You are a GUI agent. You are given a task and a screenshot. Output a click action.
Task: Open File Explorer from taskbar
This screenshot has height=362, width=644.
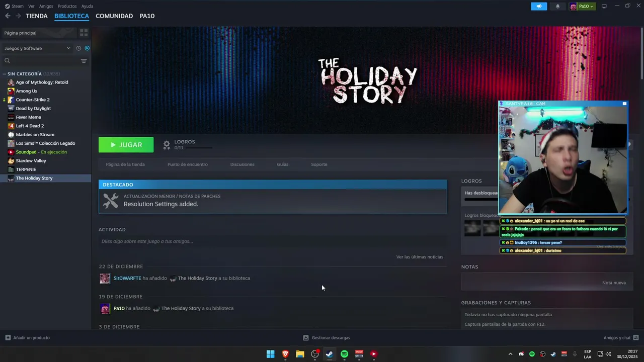click(300, 354)
